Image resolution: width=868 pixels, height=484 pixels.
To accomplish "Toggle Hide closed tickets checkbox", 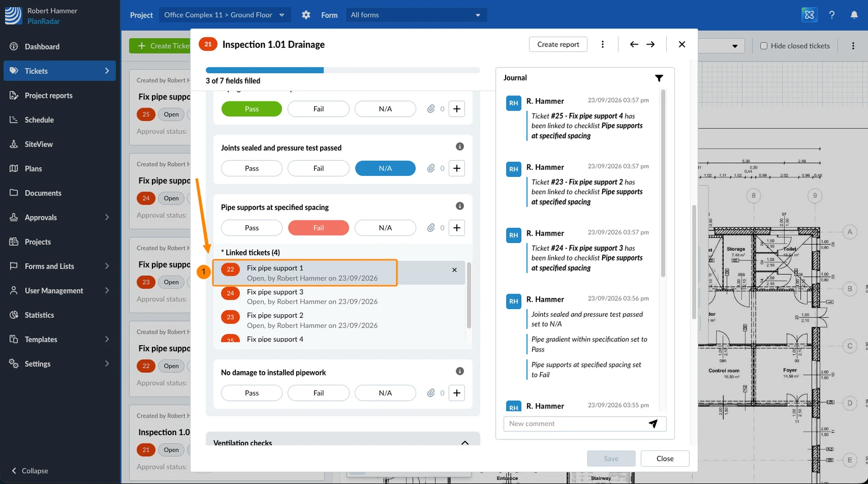I will point(764,46).
